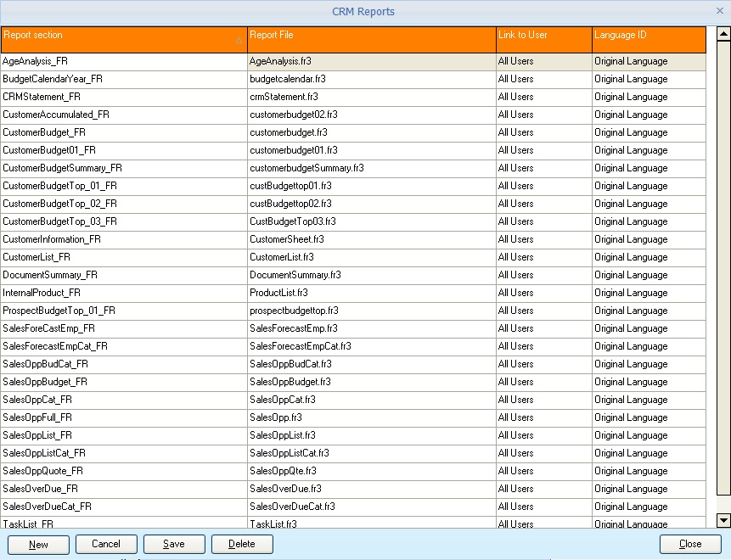This screenshot has width=731, height=560.
Task: Click the Close button at bottom right
Action: pos(690,544)
